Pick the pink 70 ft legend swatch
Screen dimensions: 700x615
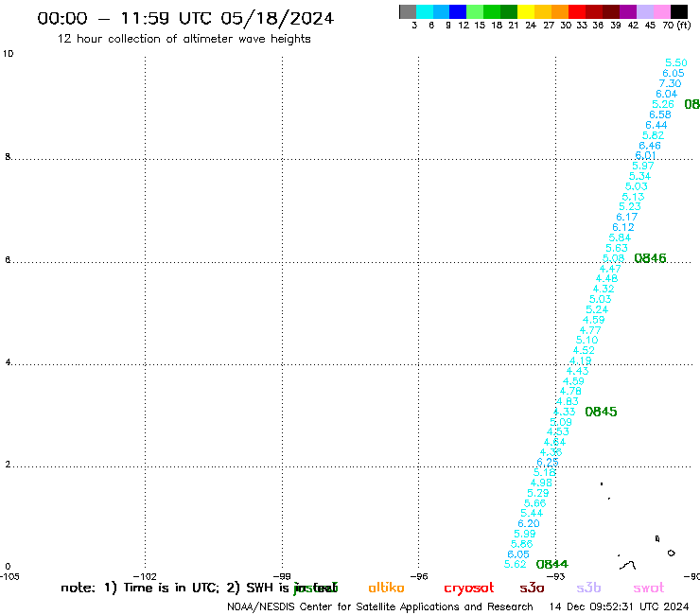pos(661,11)
